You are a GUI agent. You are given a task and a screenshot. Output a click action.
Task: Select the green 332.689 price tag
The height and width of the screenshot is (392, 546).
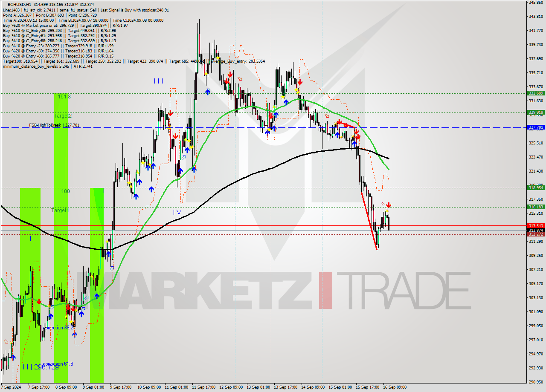[536, 93]
